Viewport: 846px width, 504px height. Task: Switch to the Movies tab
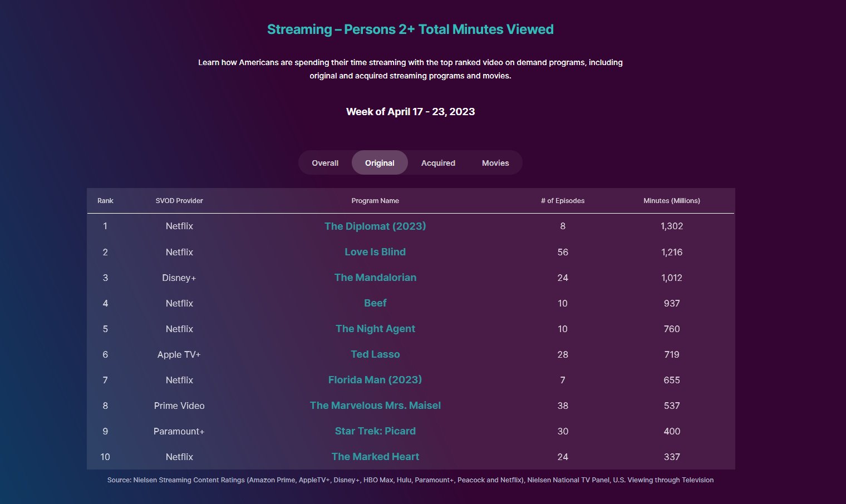[495, 163]
